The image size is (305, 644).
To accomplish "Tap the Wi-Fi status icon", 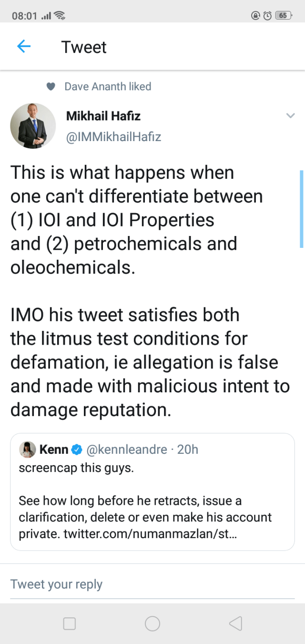I will pyautogui.click(x=60, y=15).
